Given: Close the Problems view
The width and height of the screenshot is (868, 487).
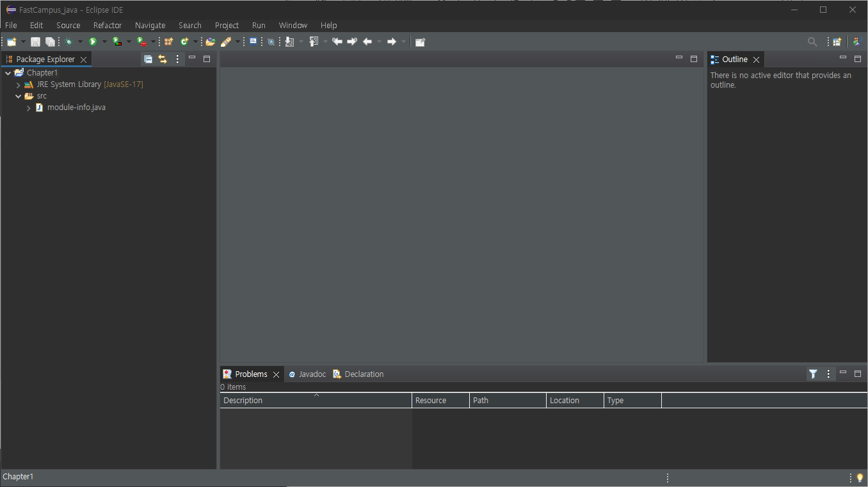Looking at the screenshot, I should click(276, 374).
